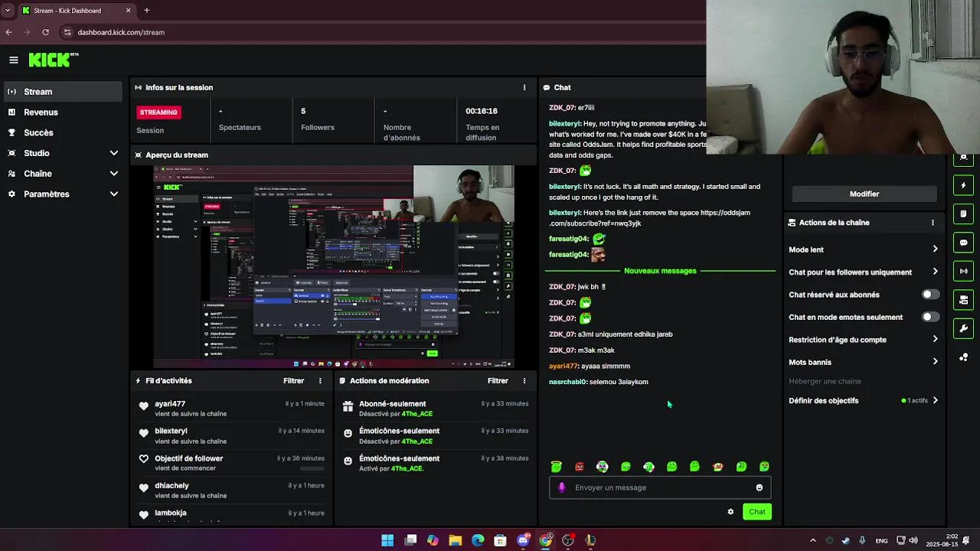
Task: Click ZDK_07 username on er7iiii message
Action: (x=561, y=108)
